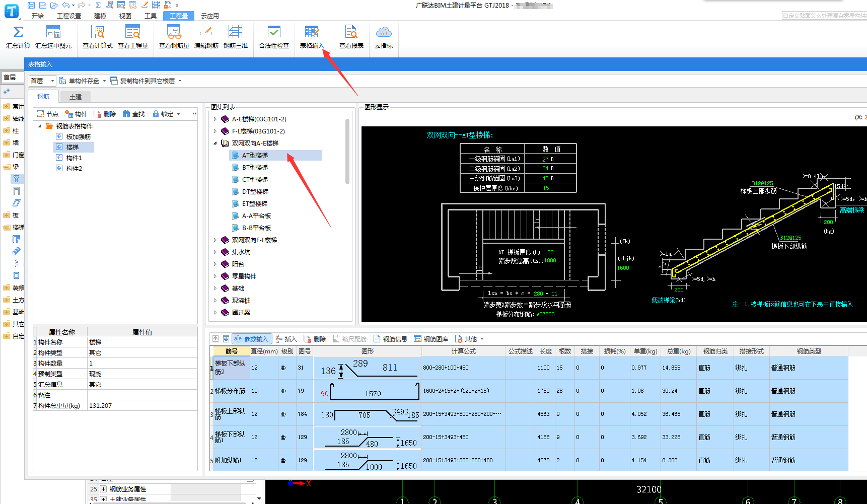Switch to 工程设置 ribbon tab
This screenshot has width=867, height=504.
[x=69, y=16]
